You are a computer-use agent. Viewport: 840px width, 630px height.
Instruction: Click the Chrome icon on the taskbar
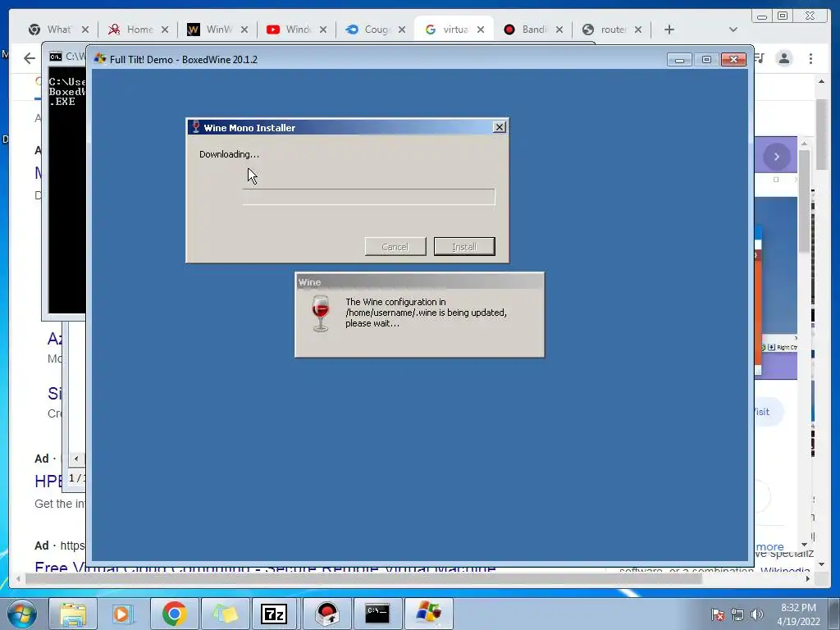[174, 614]
